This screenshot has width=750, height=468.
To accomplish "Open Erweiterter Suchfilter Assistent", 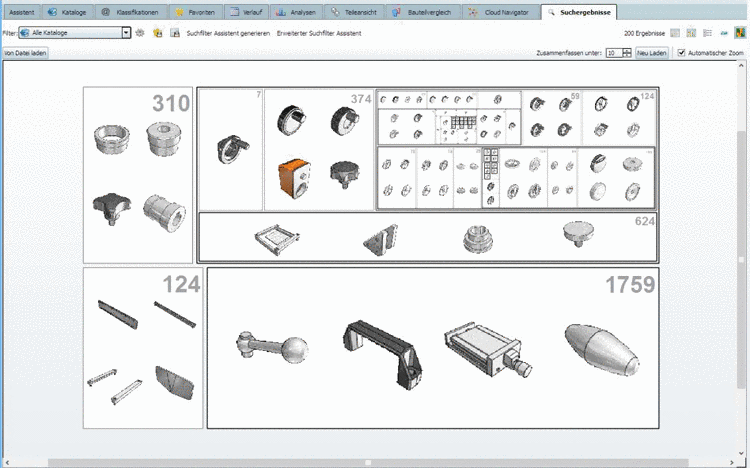I will click(319, 33).
